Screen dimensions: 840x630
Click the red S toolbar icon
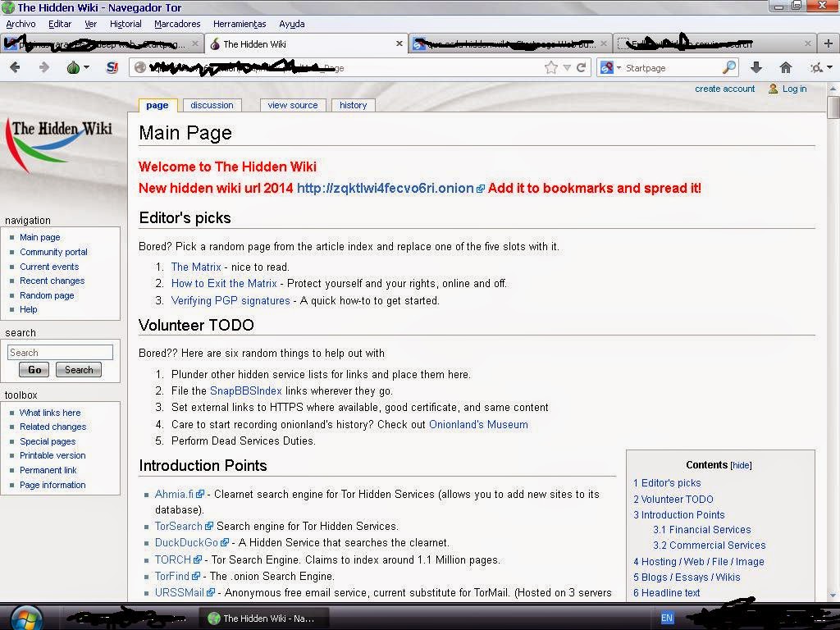[112, 67]
